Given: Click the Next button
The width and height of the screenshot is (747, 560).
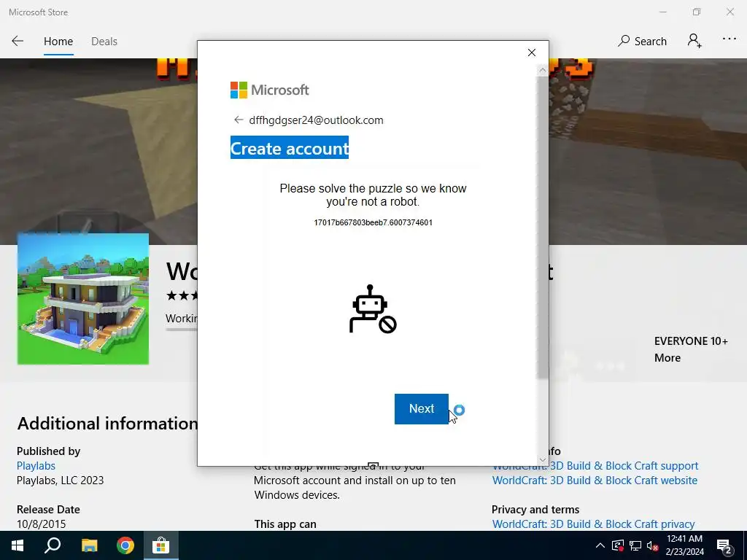Looking at the screenshot, I should pyautogui.click(x=421, y=408).
